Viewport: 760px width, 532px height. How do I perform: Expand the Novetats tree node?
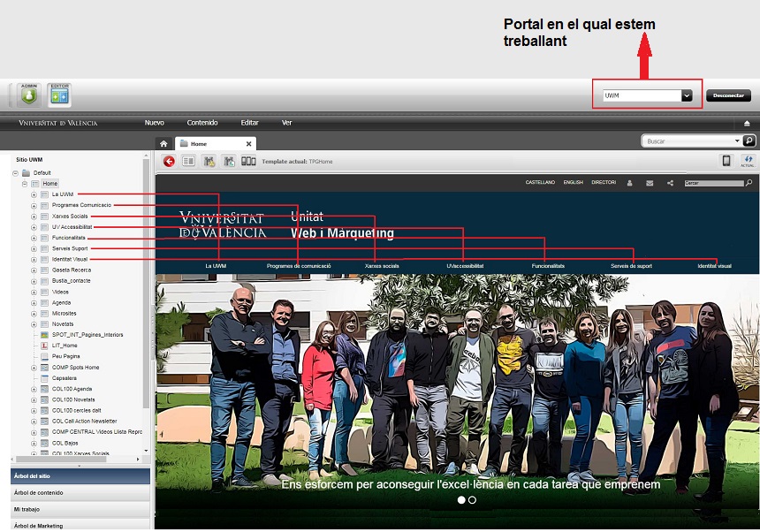click(34, 323)
